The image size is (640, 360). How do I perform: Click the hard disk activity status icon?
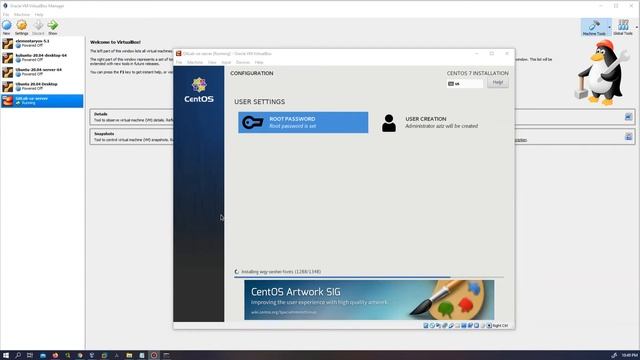click(426, 326)
